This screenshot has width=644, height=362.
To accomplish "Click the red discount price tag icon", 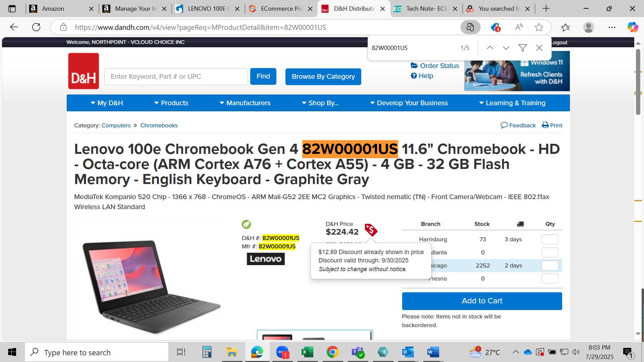I will pos(371,230).
